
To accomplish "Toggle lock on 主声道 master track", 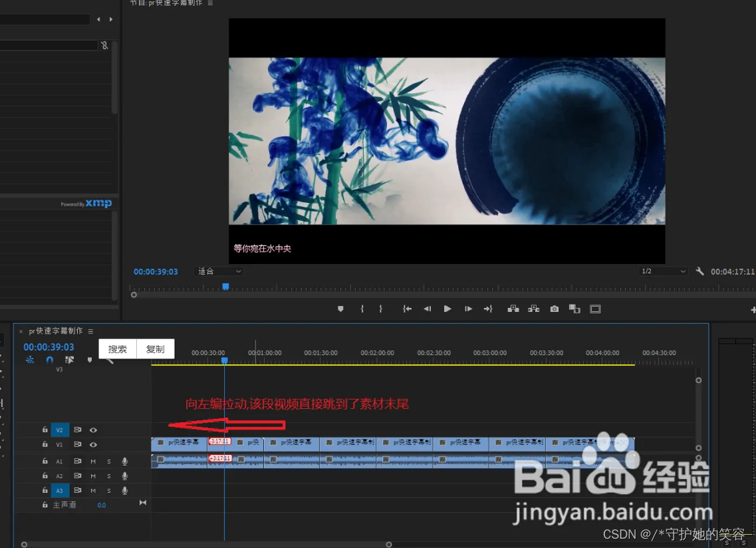I will pos(45,505).
